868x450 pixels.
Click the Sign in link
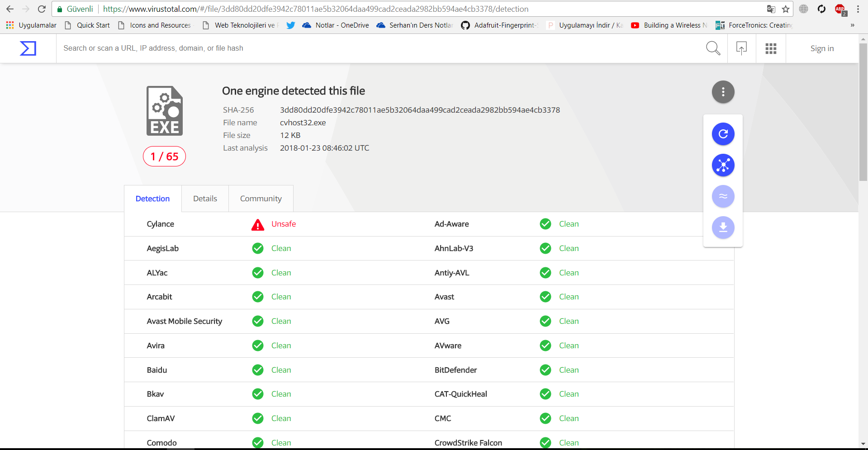[x=822, y=48]
